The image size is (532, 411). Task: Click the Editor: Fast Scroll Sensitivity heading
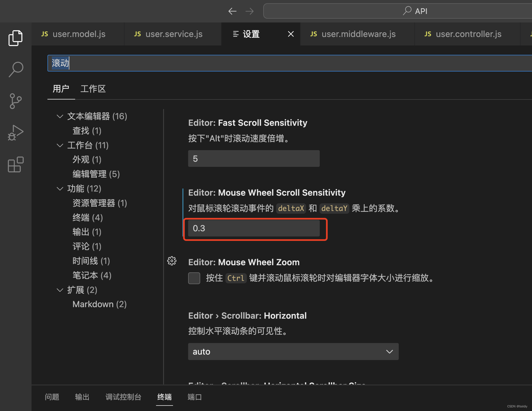pos(248,123)
